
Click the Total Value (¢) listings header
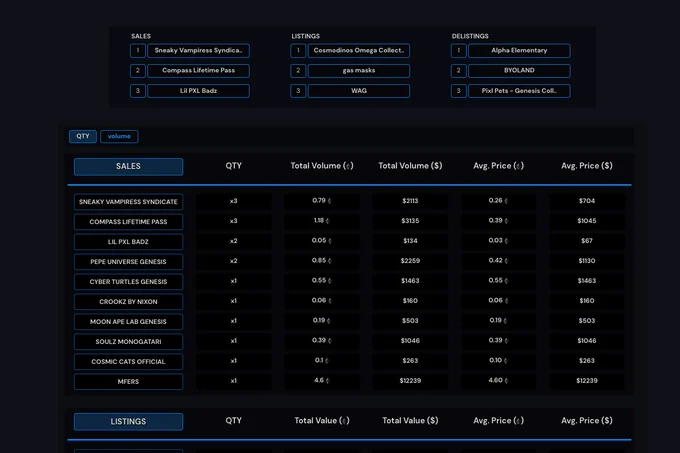coord(322,420)
